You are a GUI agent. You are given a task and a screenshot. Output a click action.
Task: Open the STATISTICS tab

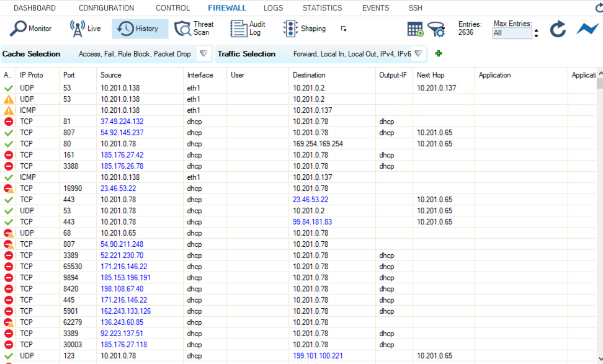point(322,8)
